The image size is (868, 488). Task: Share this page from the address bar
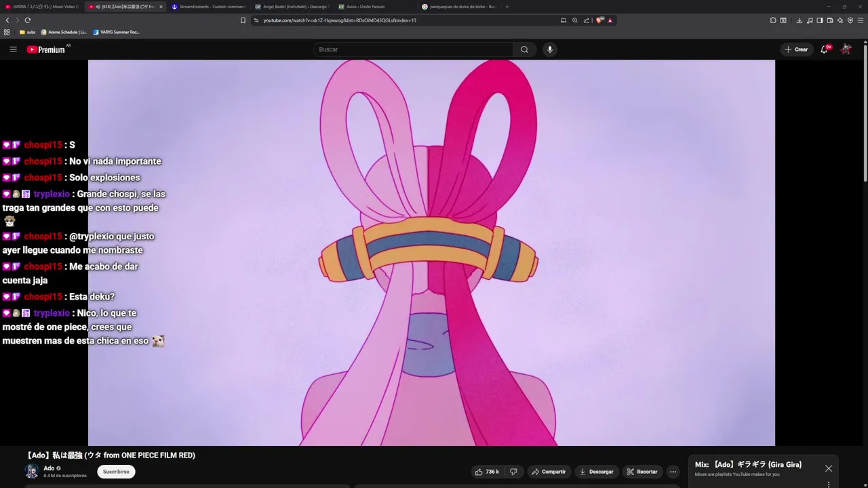point(587,20)
